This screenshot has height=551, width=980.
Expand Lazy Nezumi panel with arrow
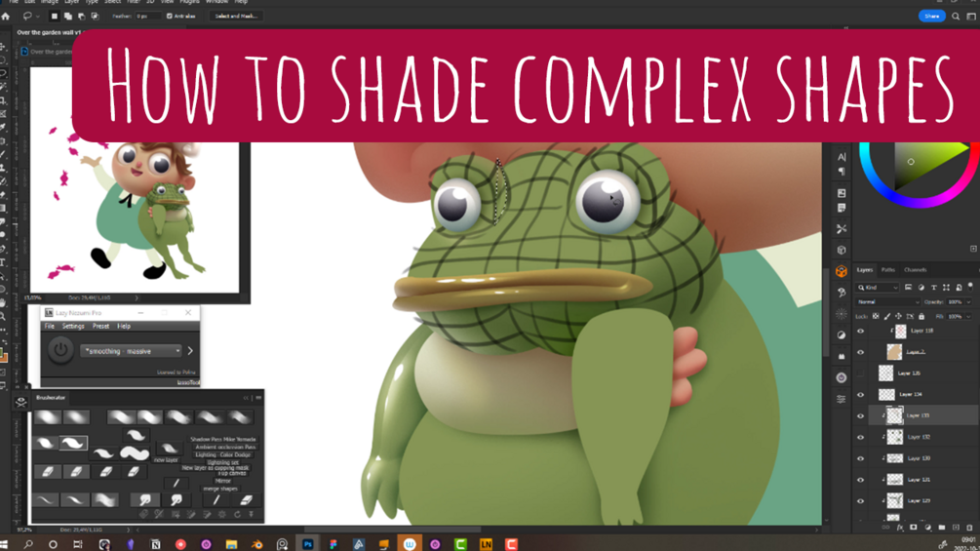pyautogui.click(x=190, y=351)
